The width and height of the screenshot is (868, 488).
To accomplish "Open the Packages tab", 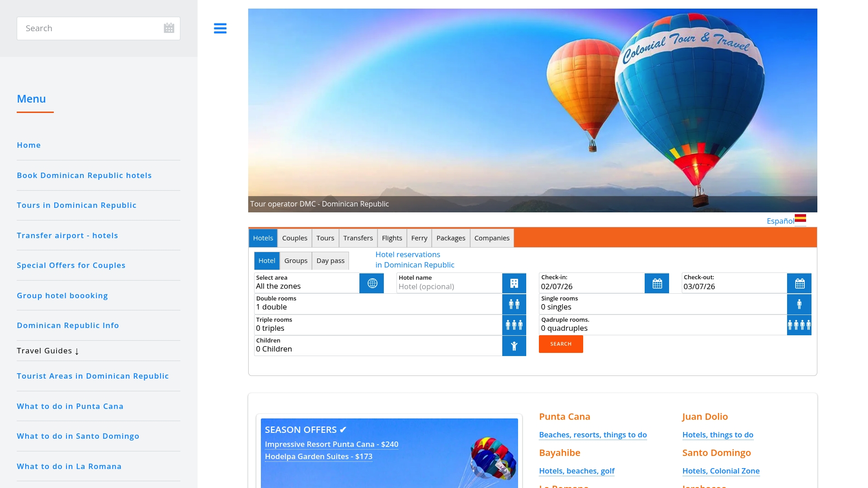I will [451, 238].
